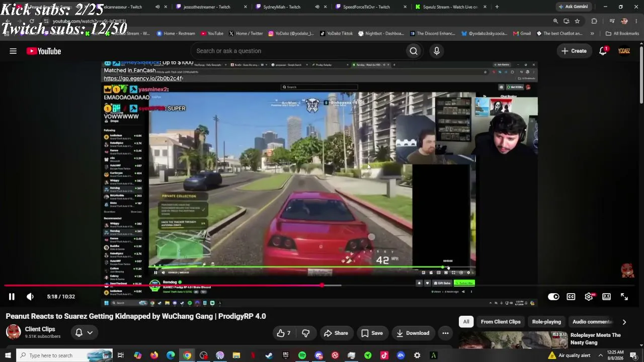This screenshot has height=362, width=644.
Task: Seek on the red video progress bar
Action: click(322, 286)
